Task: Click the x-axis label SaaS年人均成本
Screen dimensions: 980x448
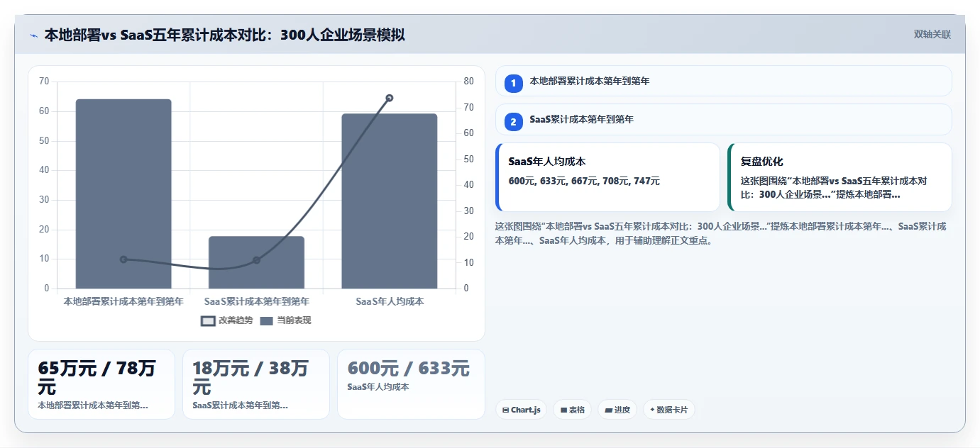Action: (390, 301)
